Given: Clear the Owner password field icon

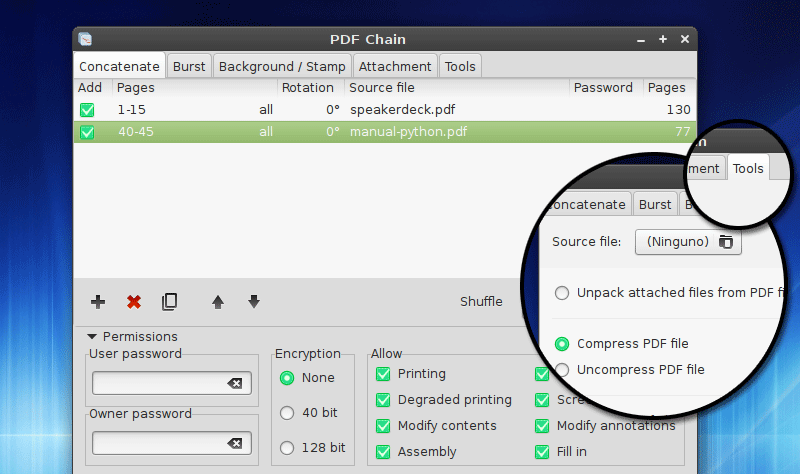Looking at the screenshot, I should click(235, 443).
